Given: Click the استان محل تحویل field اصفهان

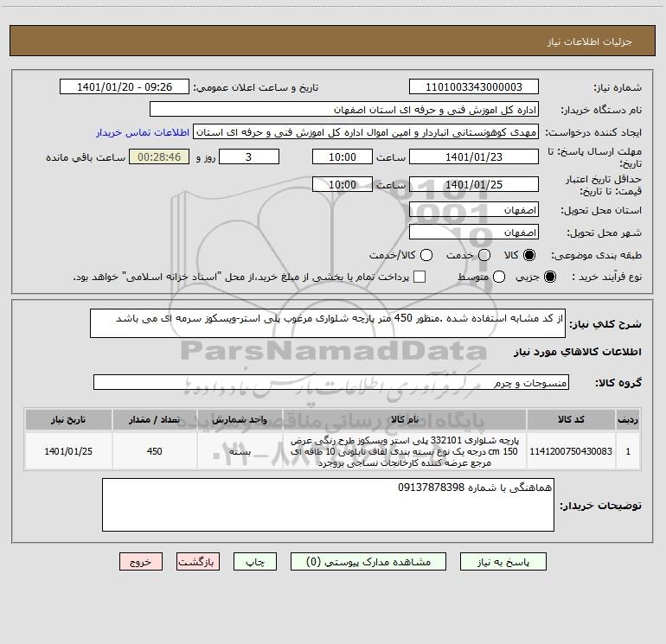Looking at the screenshot, I should [474, 210].
